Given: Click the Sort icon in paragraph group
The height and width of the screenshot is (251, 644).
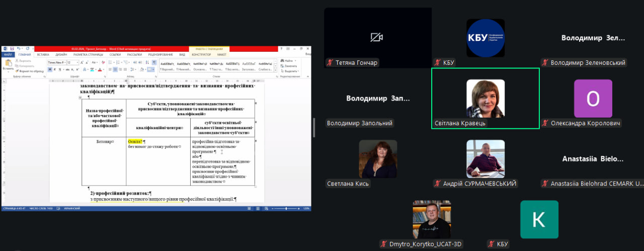Looking at the screenshot, I should click(147, 62).
